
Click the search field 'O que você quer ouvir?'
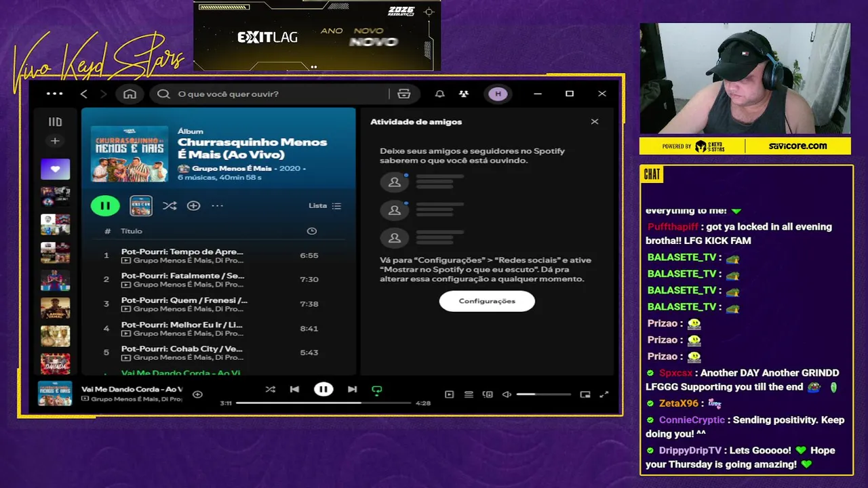click(271, 94)
